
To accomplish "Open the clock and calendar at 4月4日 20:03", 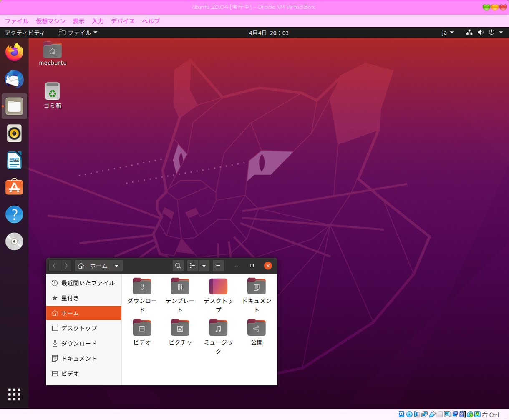I will pyautogui.click(x=269, y=33).
